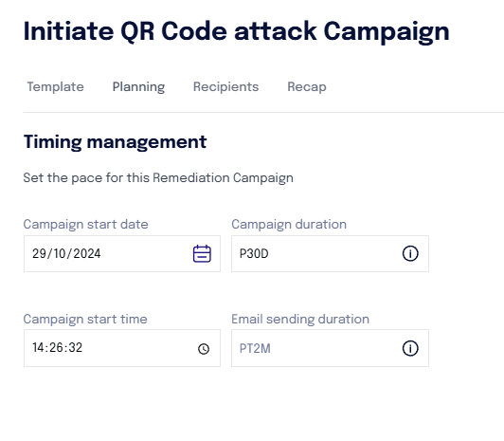The height and width of the screenshot is (441, 504).
Task: Go to the Recap tab
Action: pos(307,87)
